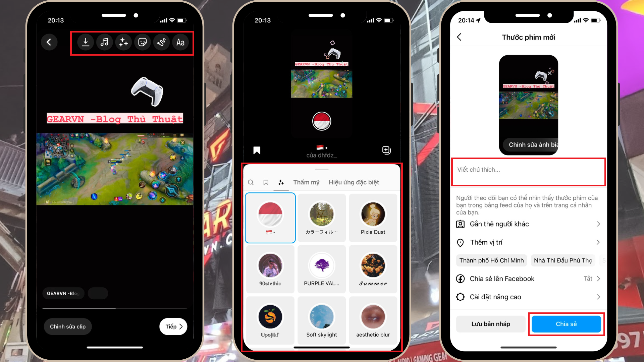Switch to Thẩm mỹ filter tab

coord(306,182)
